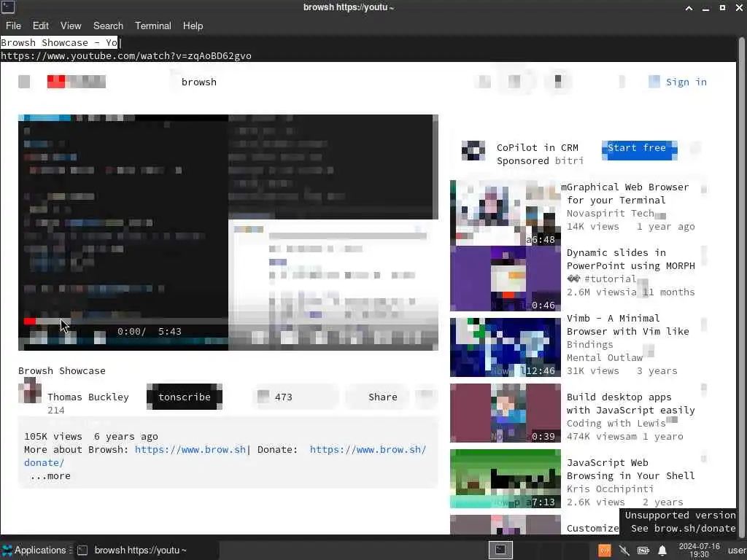Viewport: 747px width, 560px height.
Task: Click the Sign in account icon
Action: coord(654,82)
